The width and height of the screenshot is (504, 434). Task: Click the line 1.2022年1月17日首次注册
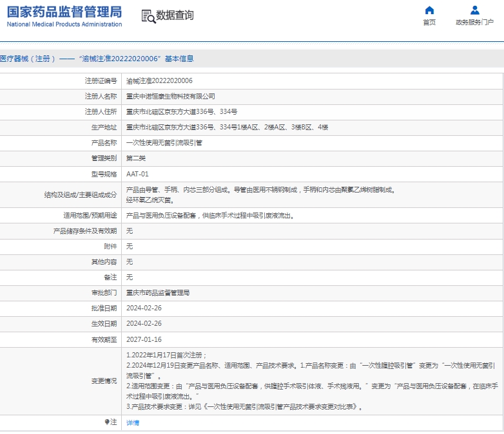click(x=166, y=355)
